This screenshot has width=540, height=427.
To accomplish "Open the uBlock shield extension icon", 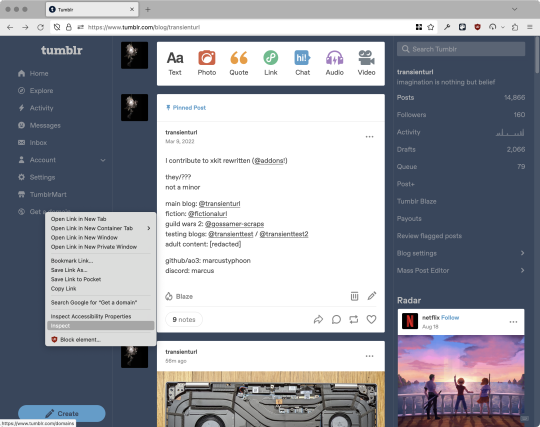I will pyautogui.click(x=477, y=27).
